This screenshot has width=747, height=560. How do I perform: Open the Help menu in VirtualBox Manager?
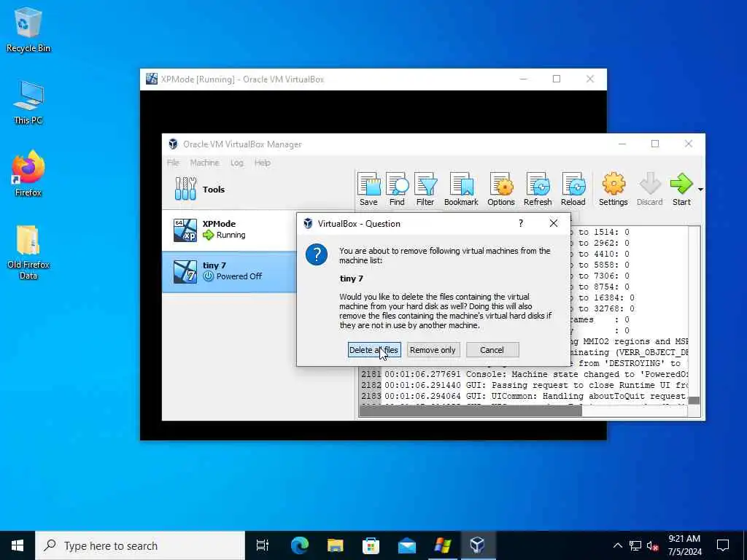coord(262,163)
